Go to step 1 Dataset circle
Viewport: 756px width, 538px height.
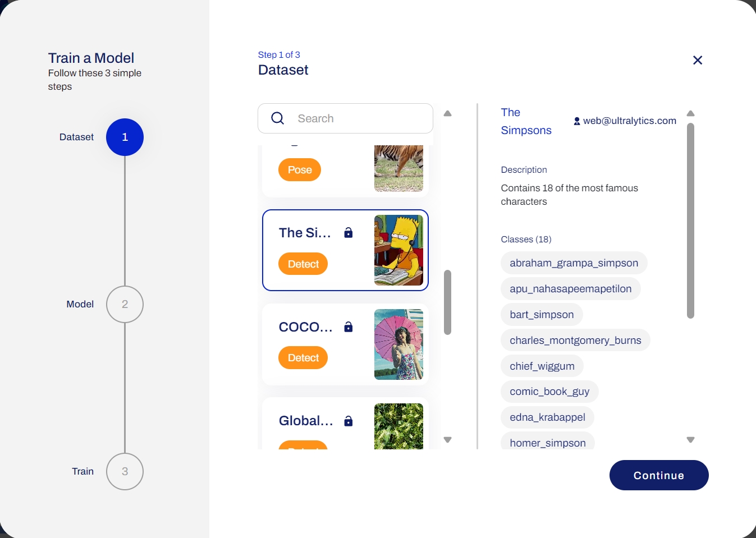point(125,137)
